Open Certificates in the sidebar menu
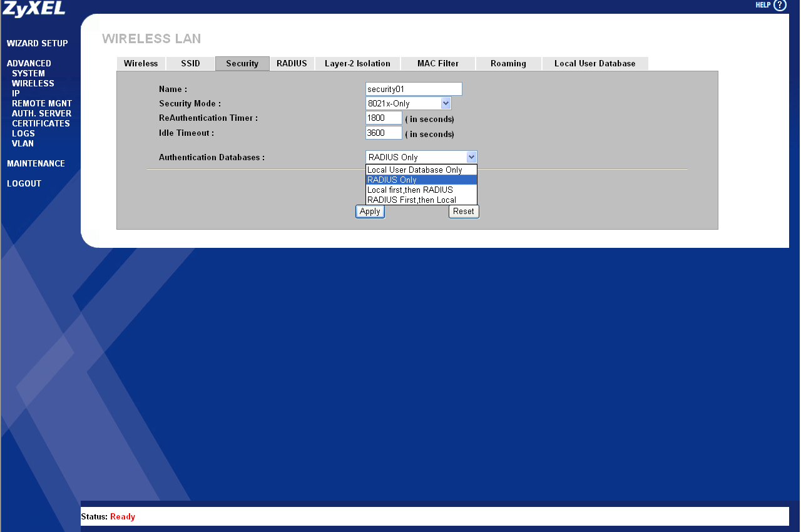This screenshot has width=801, height=532. click(41, 123)
